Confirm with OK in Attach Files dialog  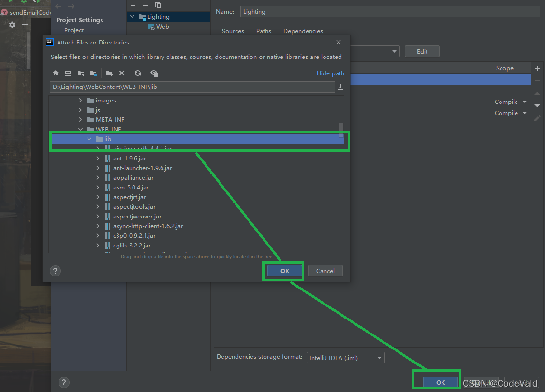(x=285, y=271)
